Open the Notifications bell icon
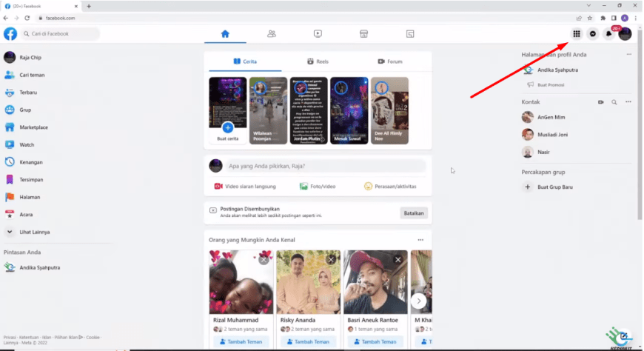Image resolution: width=644 pixels, height=351 pixels. (x=608, y=34)
